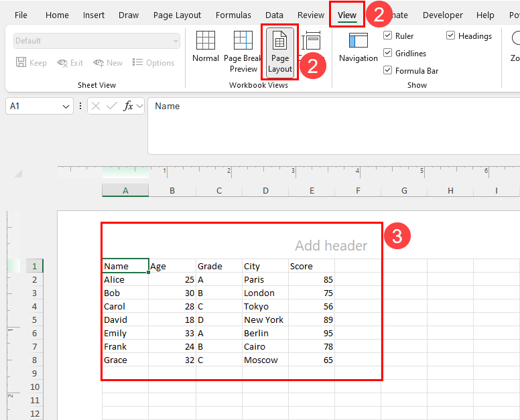Screen dimensions: 520x420
Task: Select cell containing Alice
Action: 125,279
